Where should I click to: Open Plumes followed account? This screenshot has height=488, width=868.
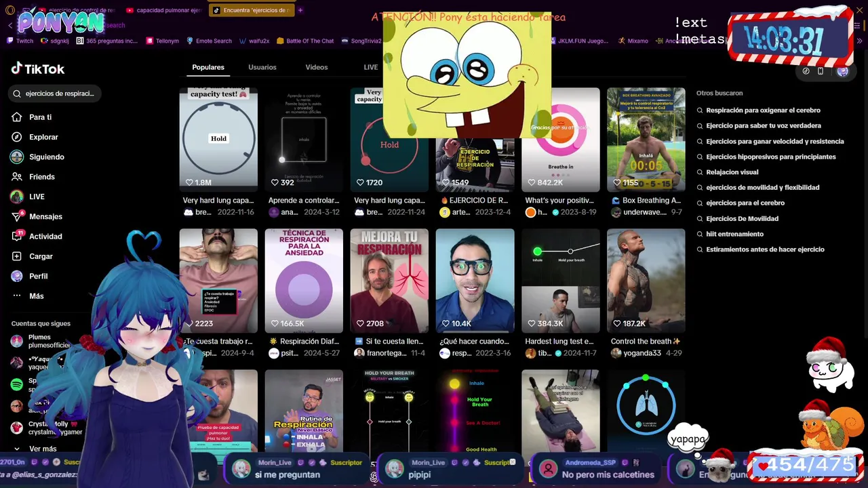point(40,341)
